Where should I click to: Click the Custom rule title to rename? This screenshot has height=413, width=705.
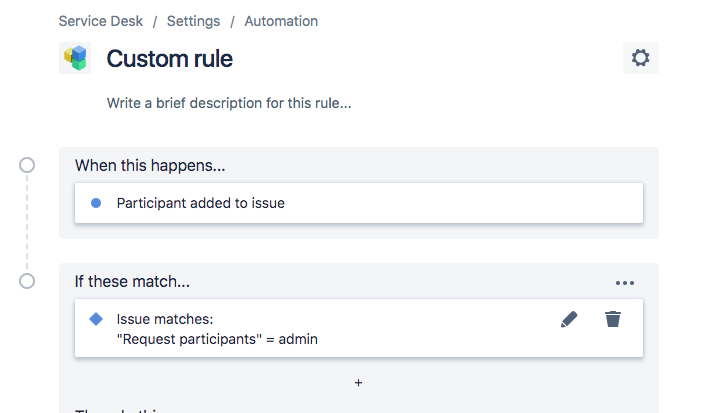click(x=169, y=59)
